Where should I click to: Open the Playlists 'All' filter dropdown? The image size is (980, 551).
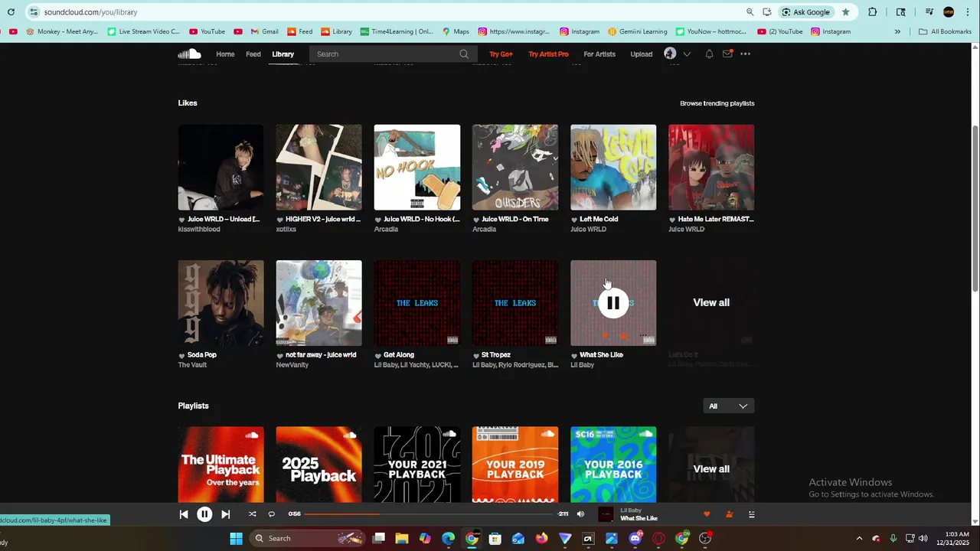(x=728, y=406)
